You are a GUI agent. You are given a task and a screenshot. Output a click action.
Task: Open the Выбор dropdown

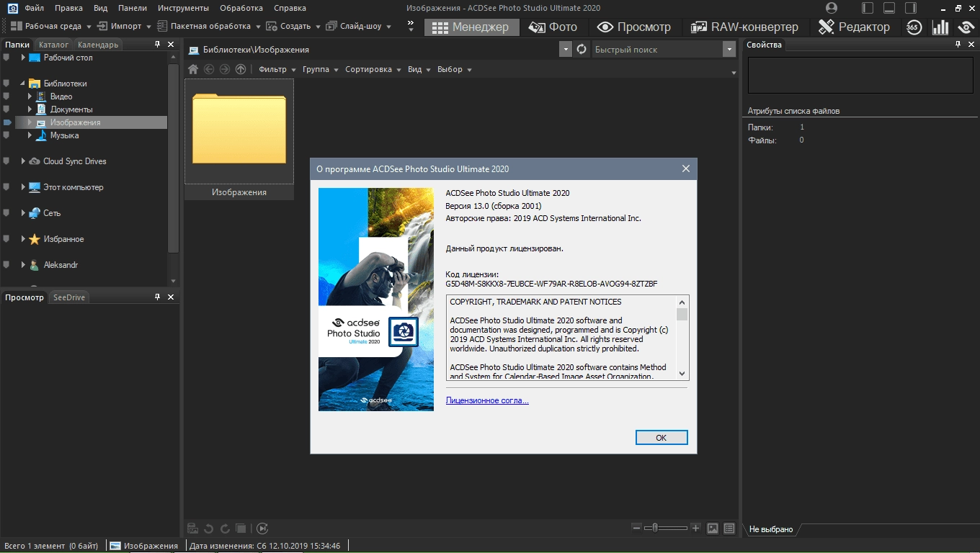(x=455, y=69)
